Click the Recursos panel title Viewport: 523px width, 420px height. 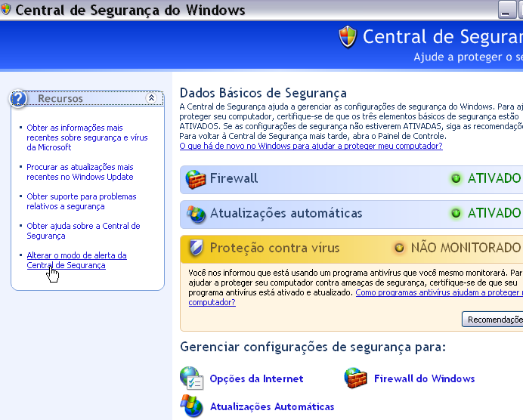click(x=60, y=99)
